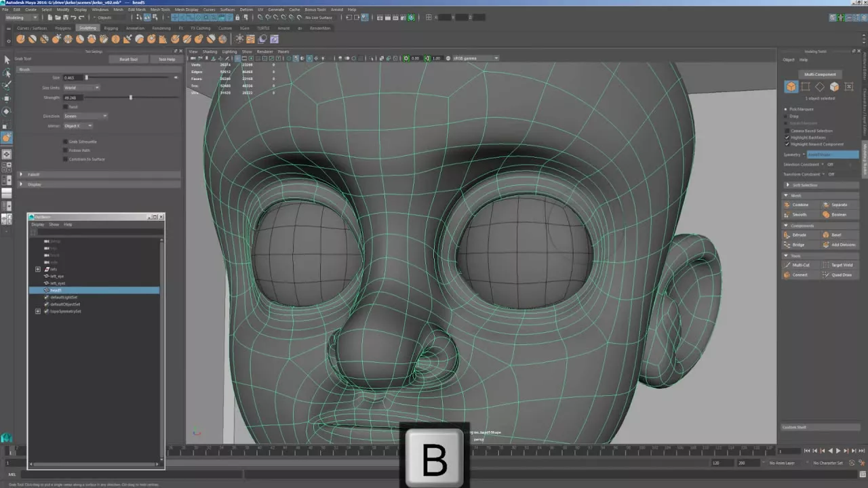Click the Bevel tool icon
868x488 pixels.
826,235
